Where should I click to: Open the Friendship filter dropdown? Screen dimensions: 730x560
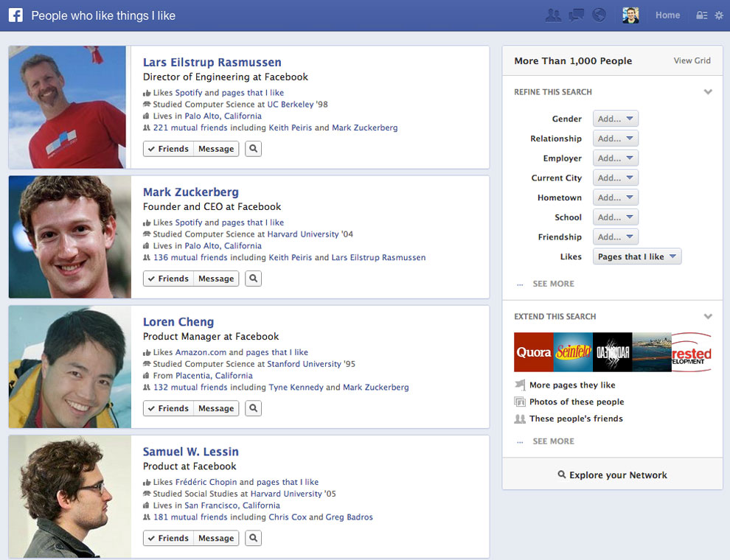[x=615, y=237]
